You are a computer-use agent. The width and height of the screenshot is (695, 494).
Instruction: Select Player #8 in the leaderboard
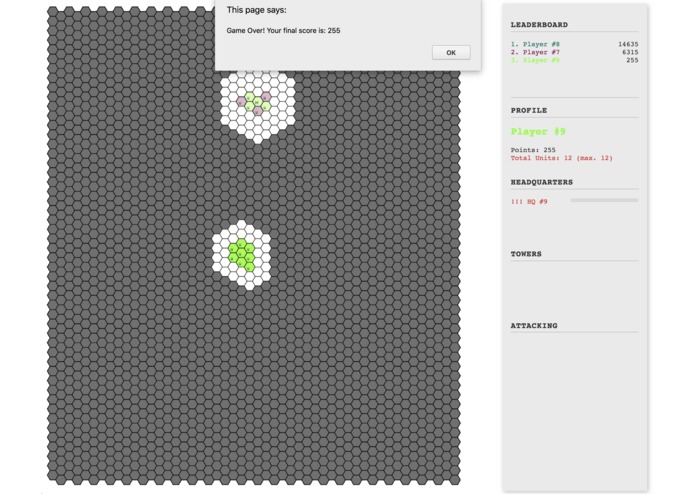tap(535, 44)
